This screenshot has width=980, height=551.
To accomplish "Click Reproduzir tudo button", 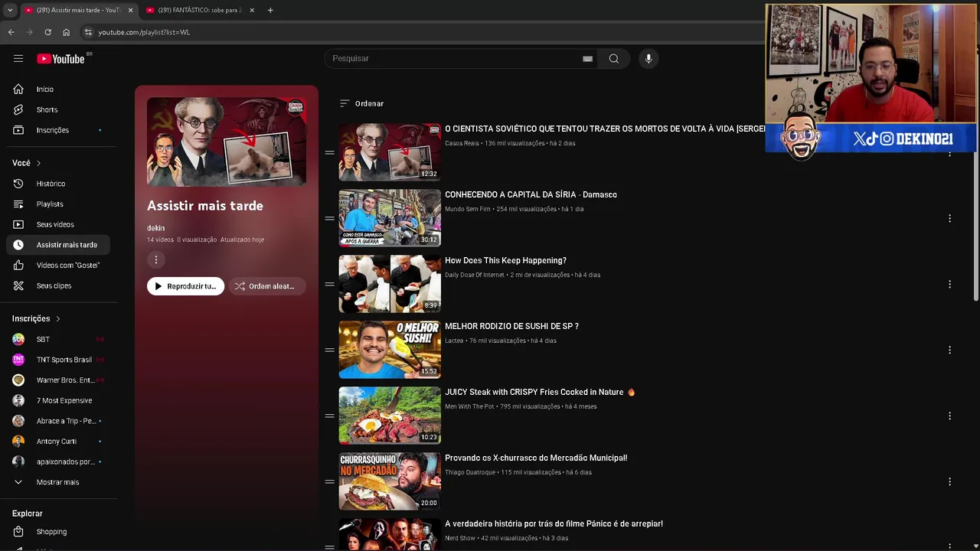I will [186, 286].
